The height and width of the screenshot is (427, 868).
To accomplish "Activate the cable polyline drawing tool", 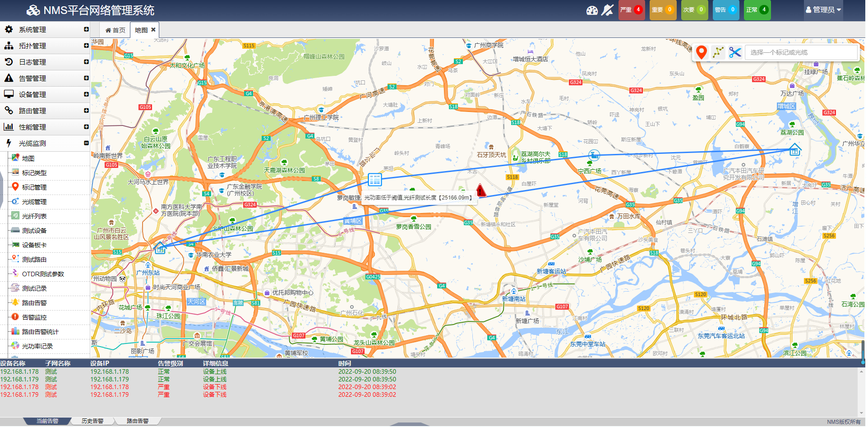I will pos(718,52).
